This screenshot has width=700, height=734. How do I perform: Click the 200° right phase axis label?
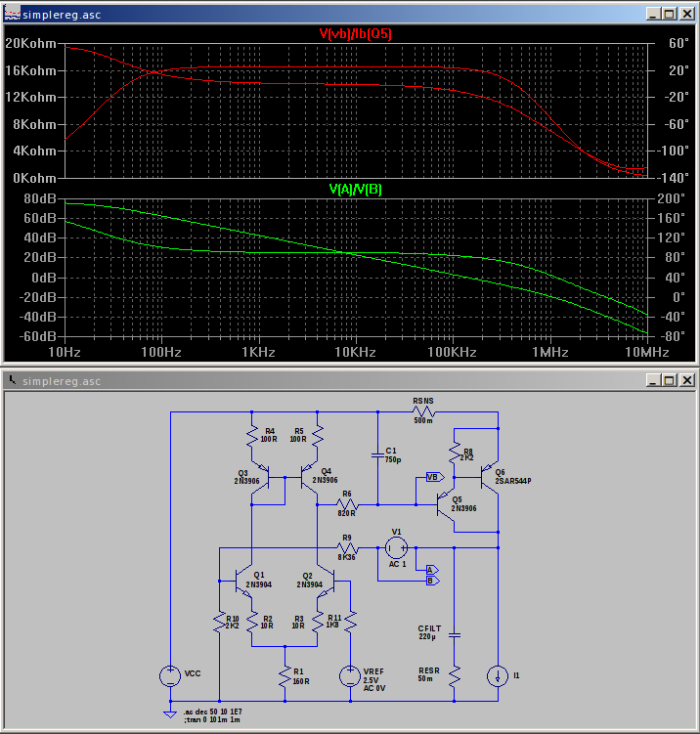point(672,198)
